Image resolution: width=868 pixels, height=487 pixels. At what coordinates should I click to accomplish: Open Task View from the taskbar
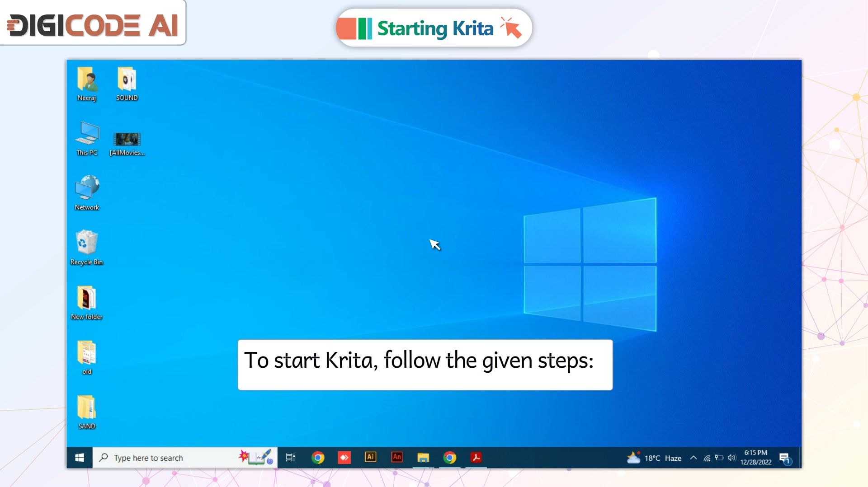pos(290,458)
